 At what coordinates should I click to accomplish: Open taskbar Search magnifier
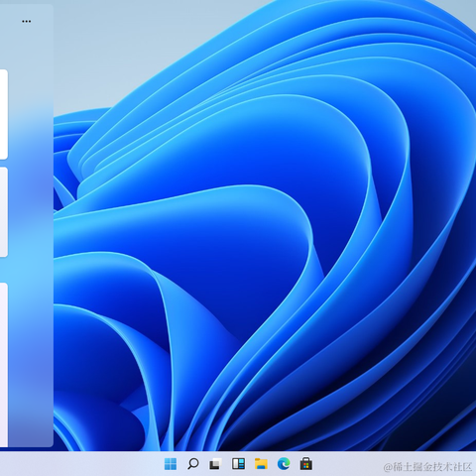(x=193, y=464)
